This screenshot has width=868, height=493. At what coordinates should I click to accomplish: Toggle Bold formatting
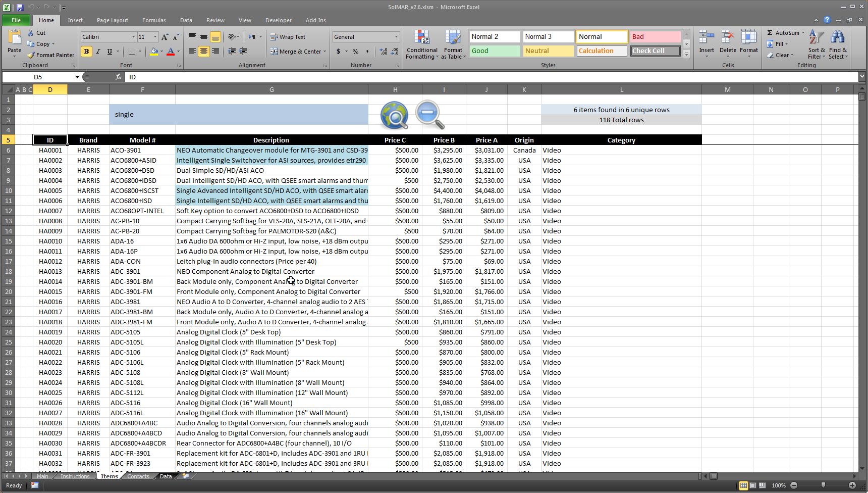(x=86, y=52)
